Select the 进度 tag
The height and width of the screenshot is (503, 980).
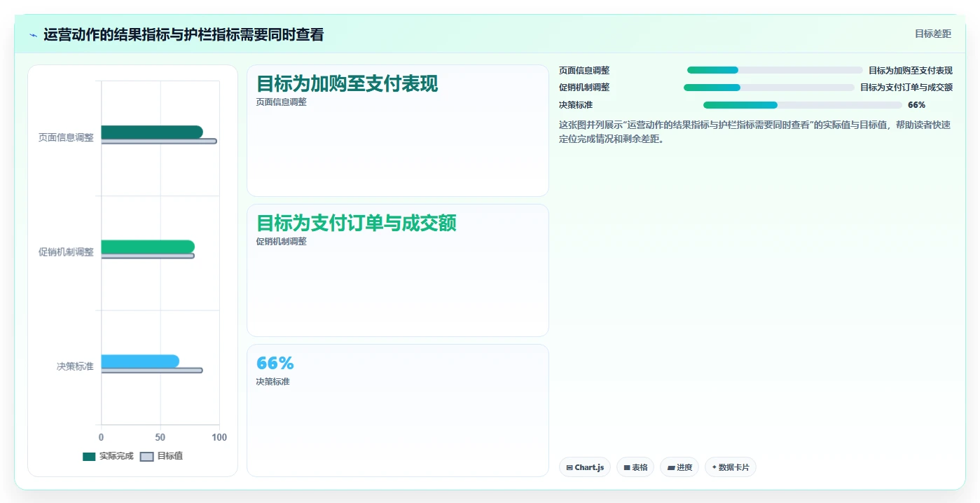click(x=679, y=467)
